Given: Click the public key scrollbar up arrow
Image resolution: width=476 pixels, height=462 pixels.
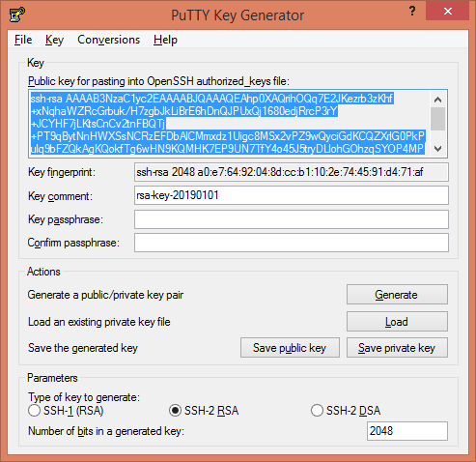Looking at the screenshot, I should coord(437,100).
